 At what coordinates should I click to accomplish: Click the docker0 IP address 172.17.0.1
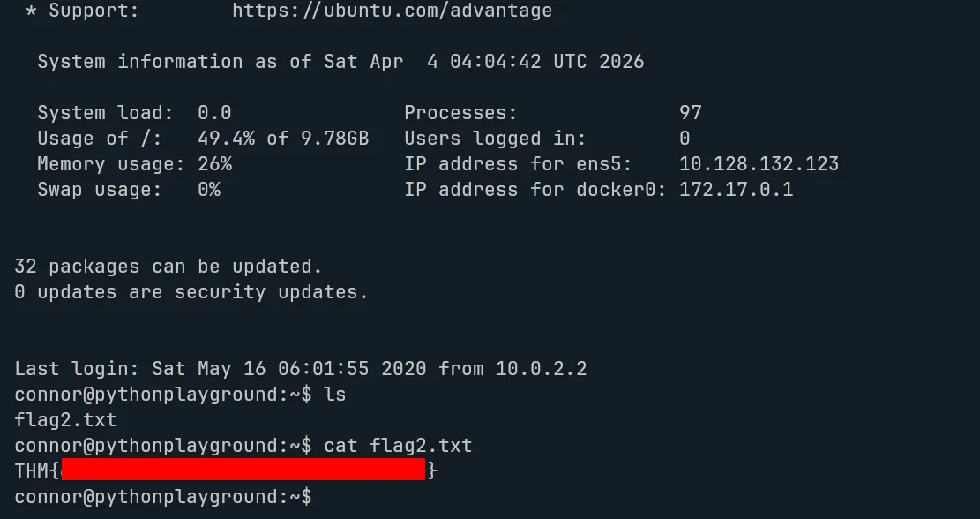pos(736,190)
